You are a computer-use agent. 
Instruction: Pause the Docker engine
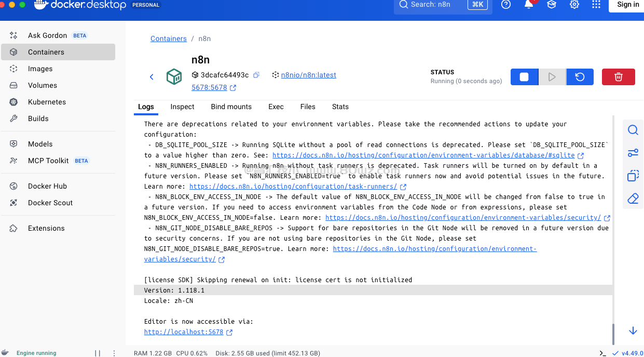pyautogui.click(x=98, y=353)
